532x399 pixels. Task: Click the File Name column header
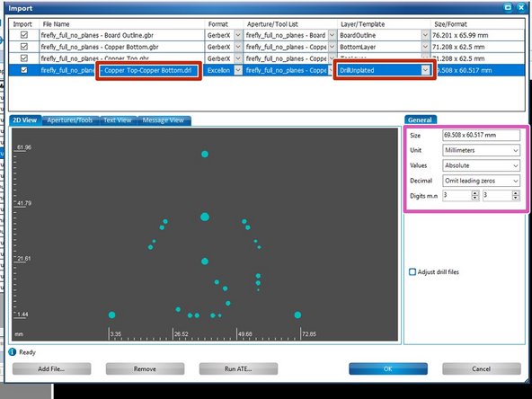[56, 24]
